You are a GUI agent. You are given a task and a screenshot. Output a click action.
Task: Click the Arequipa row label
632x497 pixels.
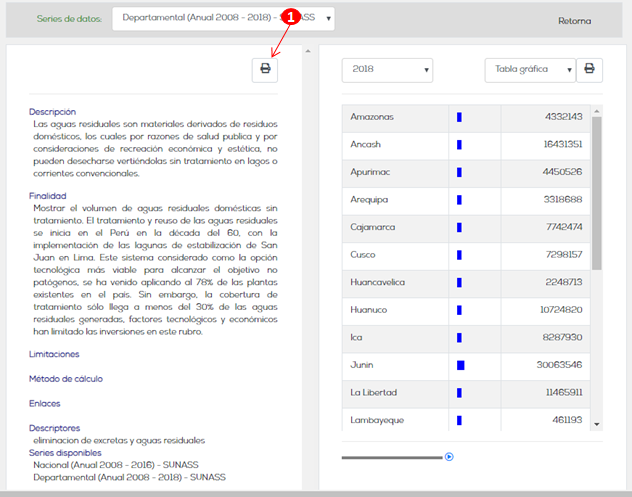(369, 200)
